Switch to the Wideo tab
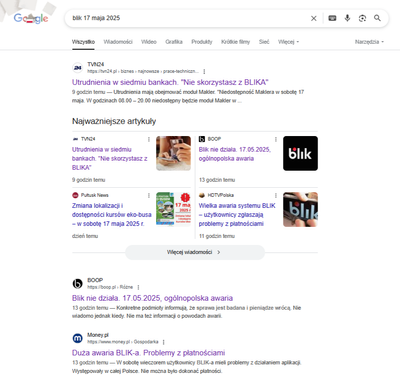Screen dimensions: 400x382 pos(149,42)
